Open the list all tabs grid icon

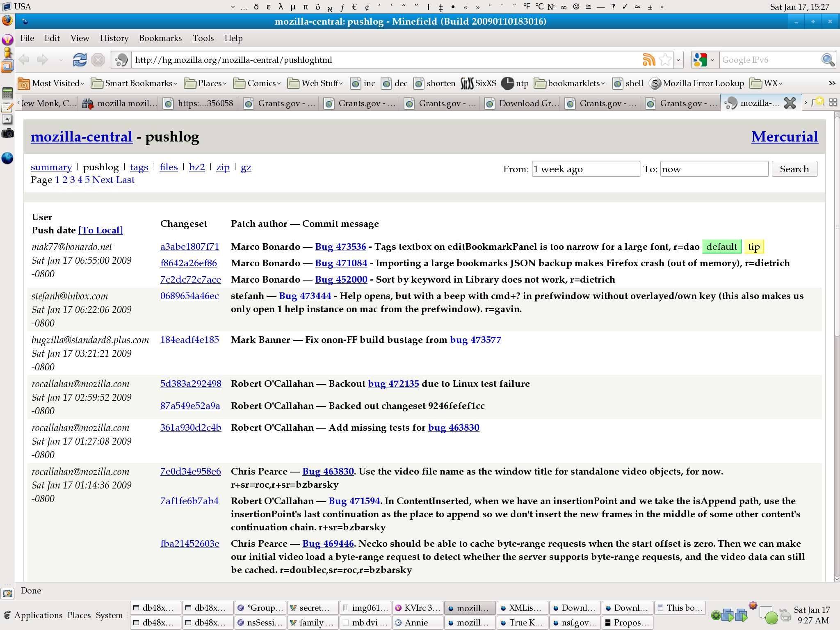click(833, 103)
